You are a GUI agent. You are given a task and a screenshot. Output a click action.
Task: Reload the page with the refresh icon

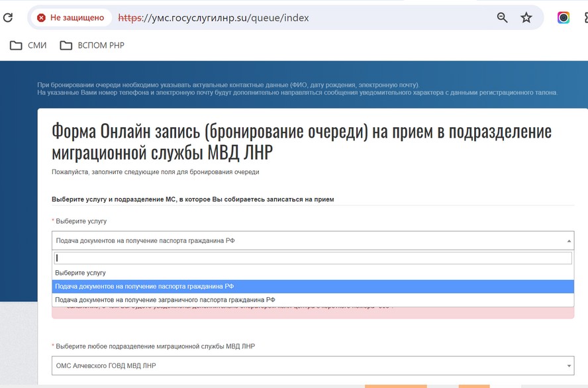click(x=8, y=18)
